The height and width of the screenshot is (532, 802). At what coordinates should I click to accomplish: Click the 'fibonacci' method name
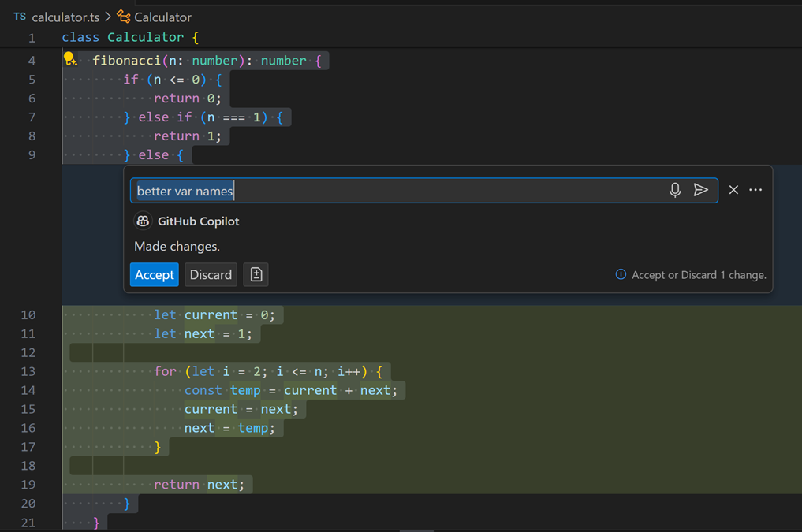point(126,61)
